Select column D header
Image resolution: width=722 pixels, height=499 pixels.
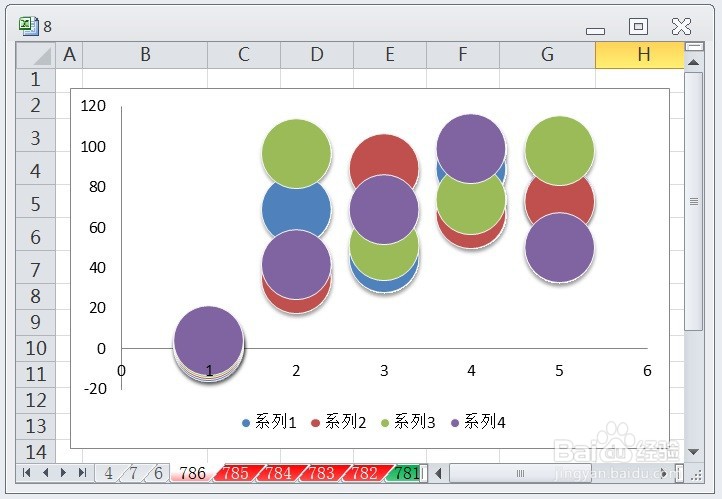point(317,55)
